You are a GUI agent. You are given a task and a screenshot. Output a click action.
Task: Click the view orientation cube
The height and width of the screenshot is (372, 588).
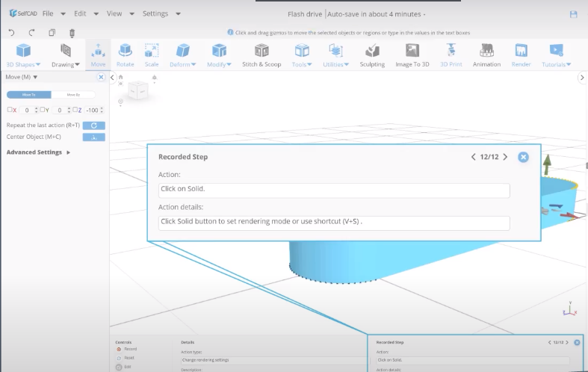click(137, 90)
